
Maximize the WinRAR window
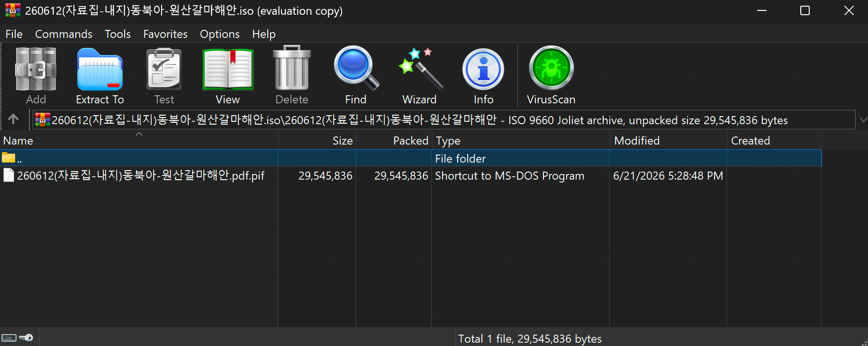pos(805,10)
